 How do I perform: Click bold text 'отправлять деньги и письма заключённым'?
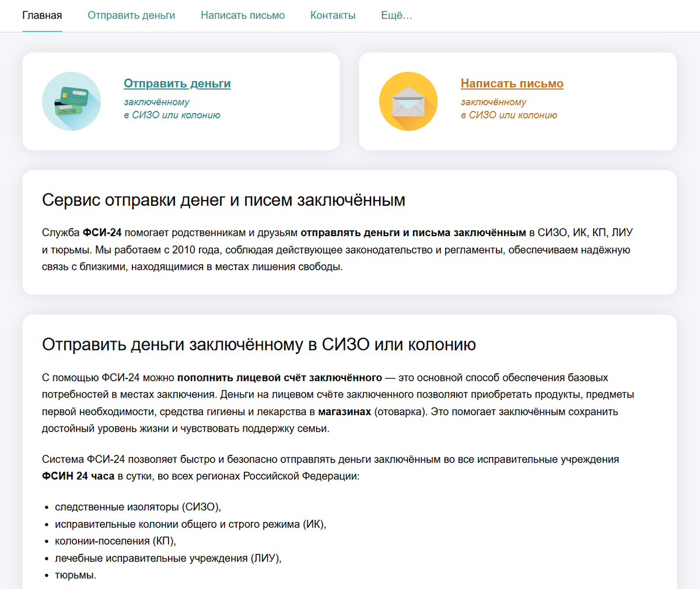(414, 233)
